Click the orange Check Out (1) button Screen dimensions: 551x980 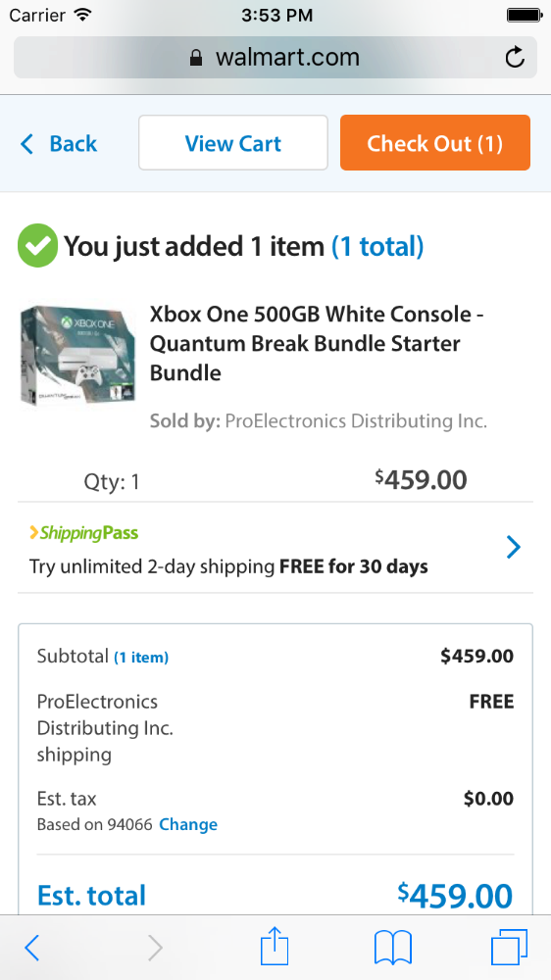click(x=435, y=143)
